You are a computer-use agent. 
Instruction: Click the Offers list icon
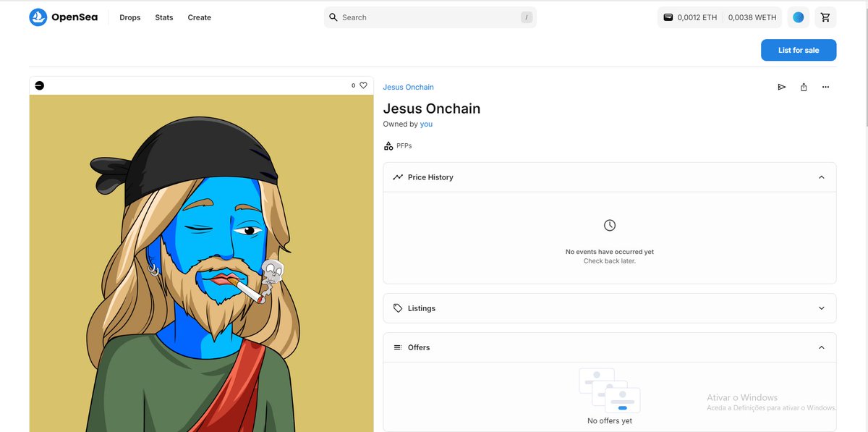tap(398, 347)
